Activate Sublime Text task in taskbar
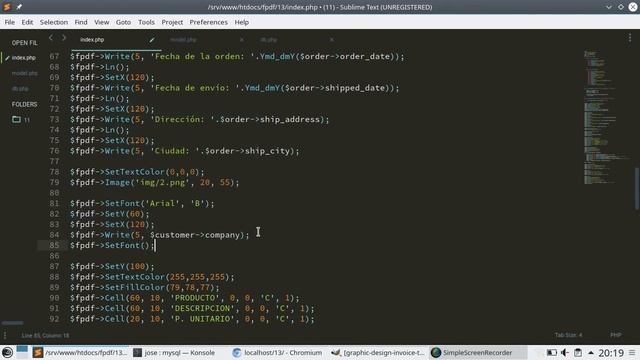 pyautogui.click(x=80, y=352)
